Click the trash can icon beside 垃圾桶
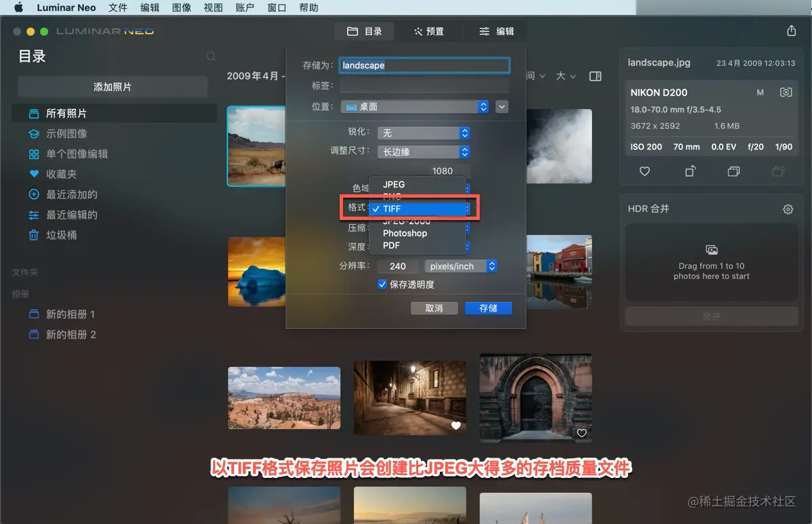The width and height of the screenshot is (812, 524). click(x=34, y=236)
